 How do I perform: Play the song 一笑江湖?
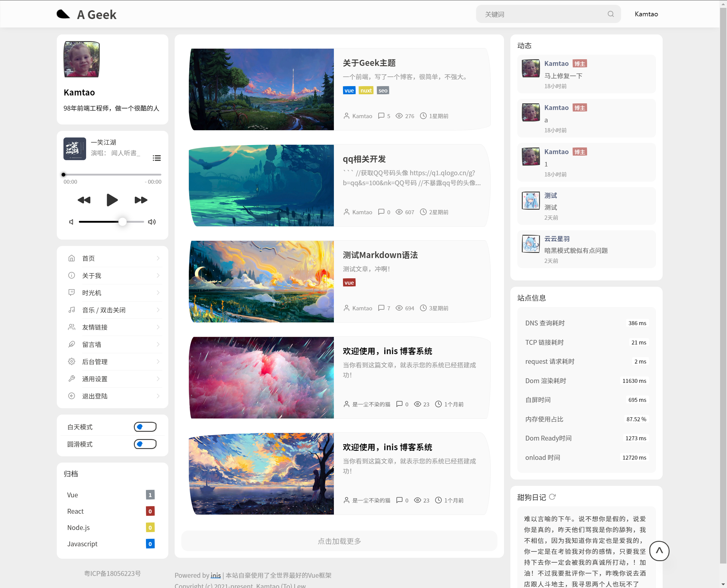click(112, 200)
